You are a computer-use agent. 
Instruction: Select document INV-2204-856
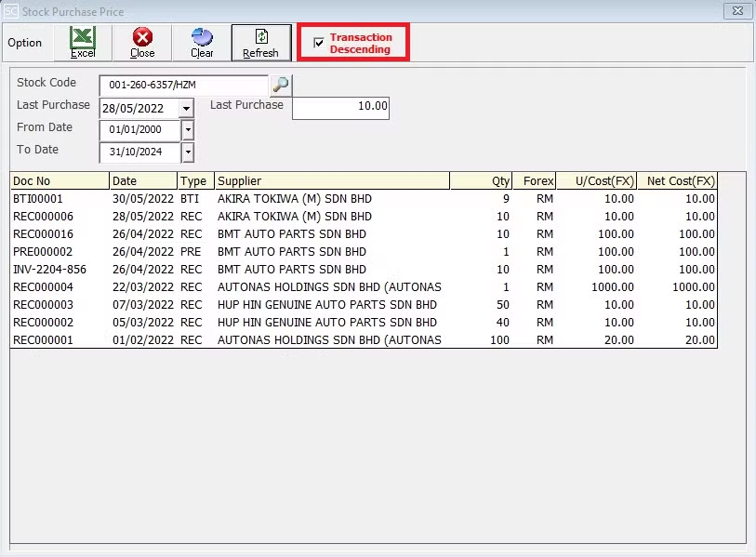[x=49, y=269]
